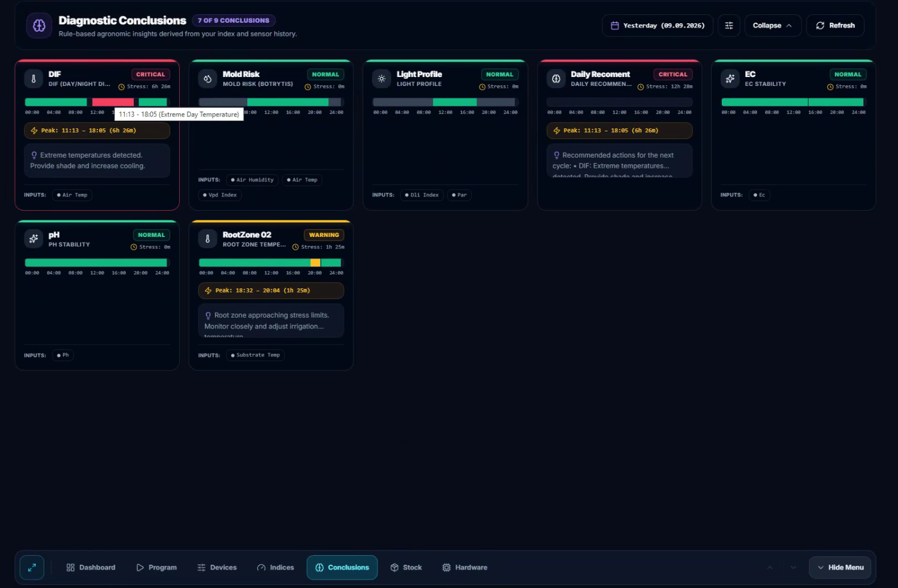Click the pH stability timeline bar
898x588 pixels.
(x=97, y=263)
